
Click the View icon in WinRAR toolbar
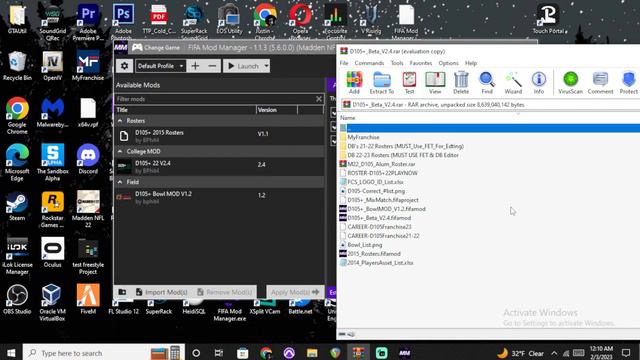click(435, 82)
